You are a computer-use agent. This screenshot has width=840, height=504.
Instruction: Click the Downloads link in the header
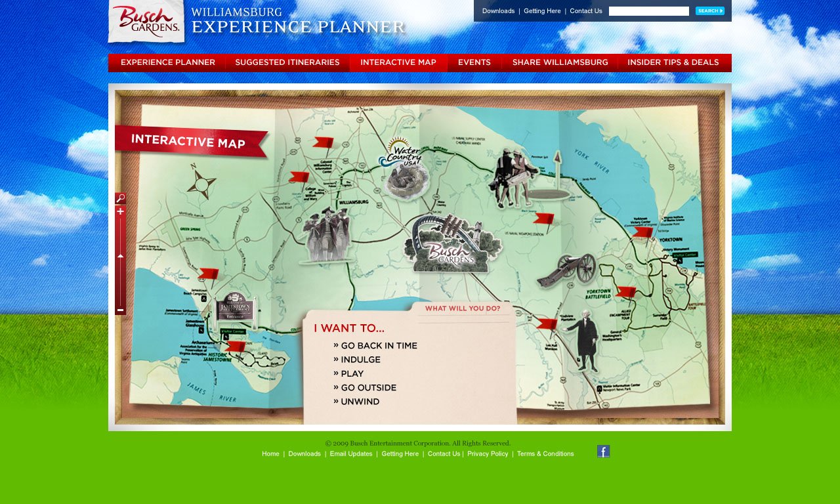coord(499,11)
